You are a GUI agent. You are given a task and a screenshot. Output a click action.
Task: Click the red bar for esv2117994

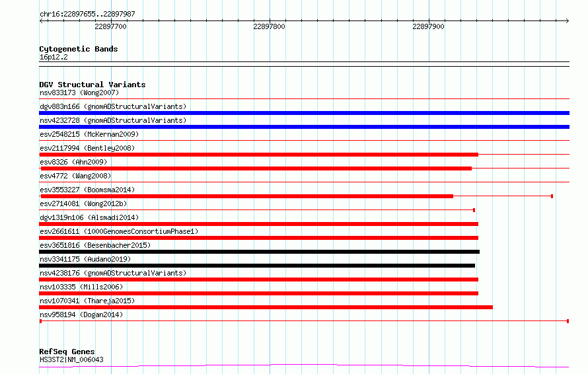point(259,155)
